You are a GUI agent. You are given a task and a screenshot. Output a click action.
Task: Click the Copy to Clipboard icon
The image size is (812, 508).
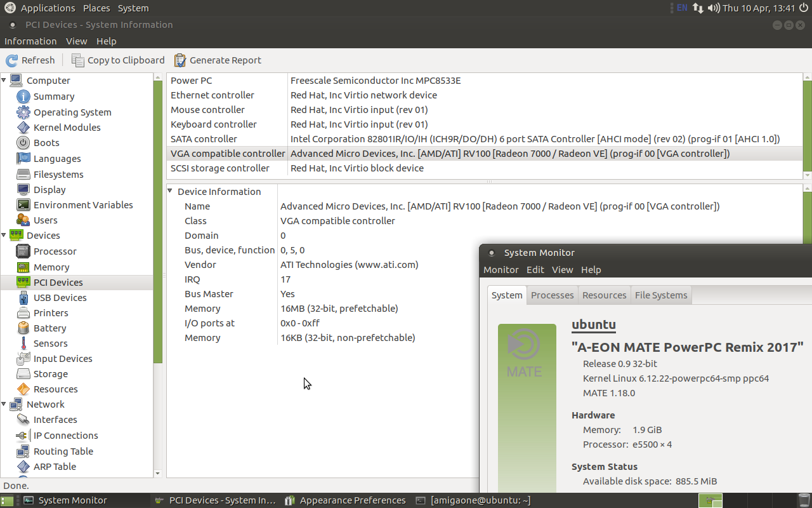coord(78,60)
